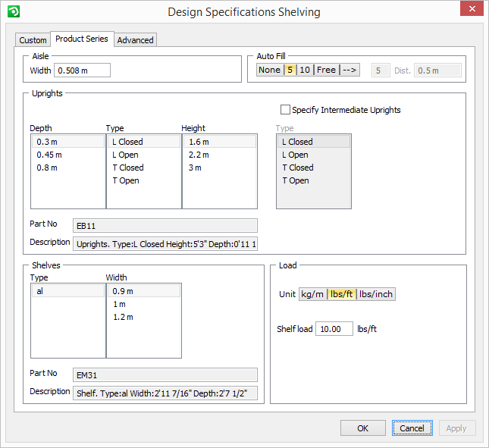Select None in Auto Fill options

point(269,70)
